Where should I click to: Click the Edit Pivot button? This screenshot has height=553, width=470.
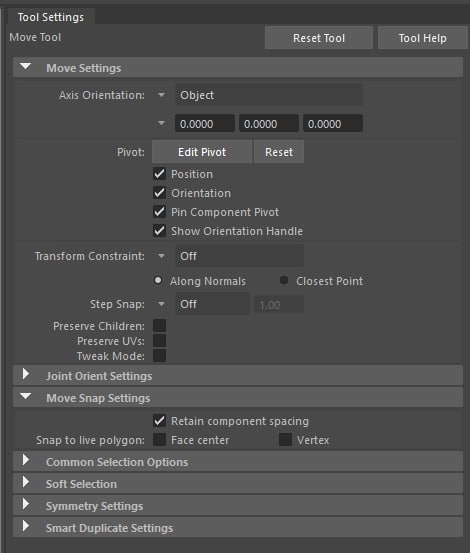point(202,152)
